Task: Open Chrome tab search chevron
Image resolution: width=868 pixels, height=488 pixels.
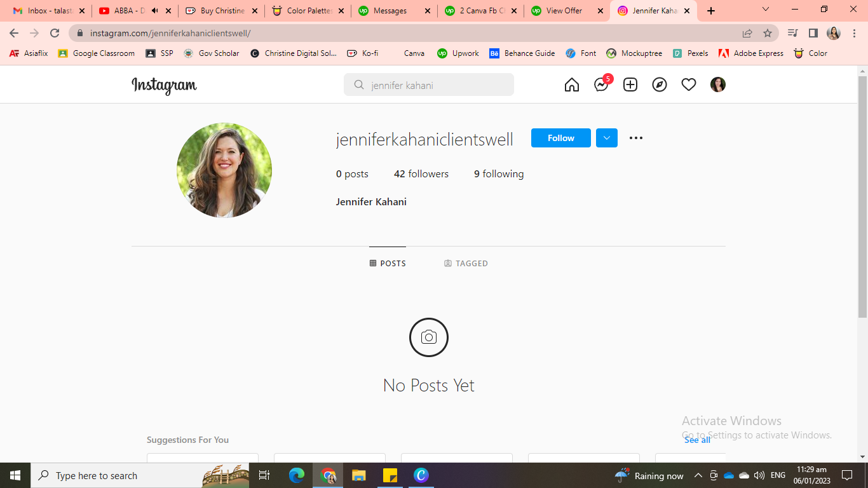Action: click(766, 10)
